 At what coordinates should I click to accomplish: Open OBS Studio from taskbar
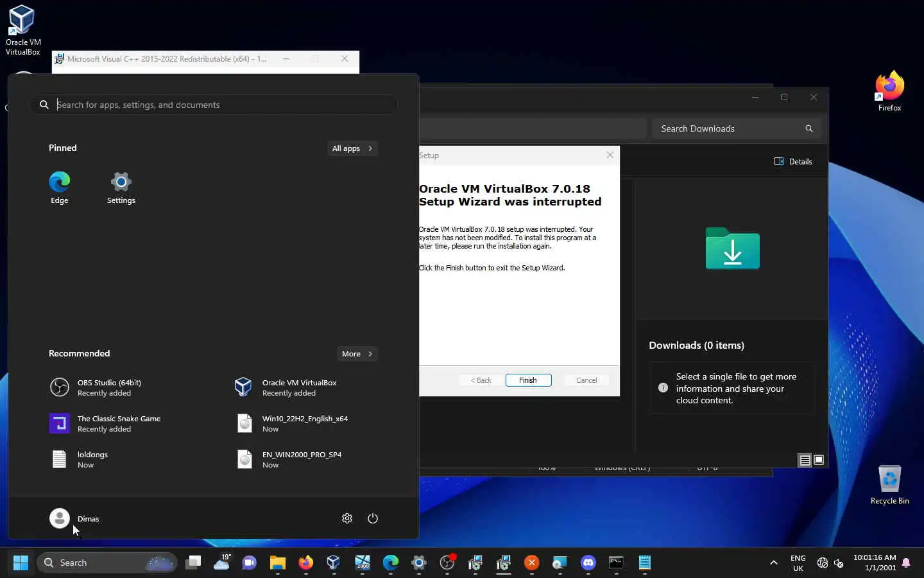pyautogui.click(x=447, y=563)
